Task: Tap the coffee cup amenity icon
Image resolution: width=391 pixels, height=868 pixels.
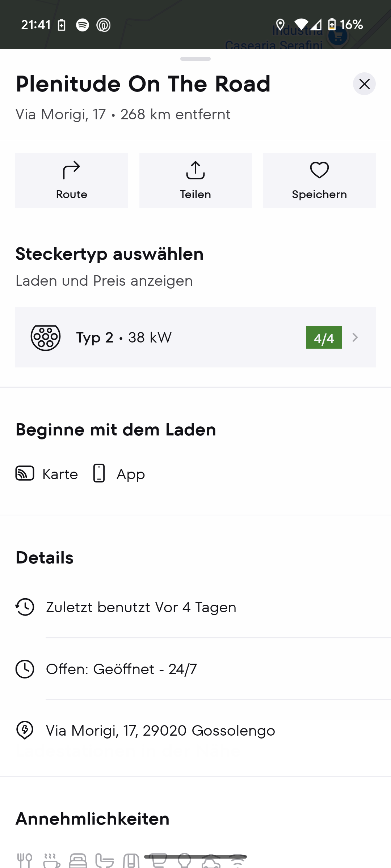Action: [52, 860]
